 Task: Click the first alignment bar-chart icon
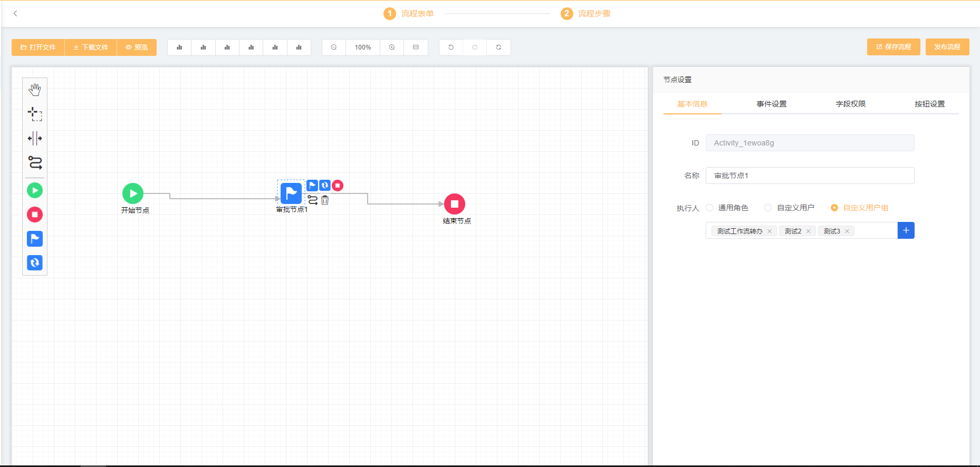tap(179, 47)
